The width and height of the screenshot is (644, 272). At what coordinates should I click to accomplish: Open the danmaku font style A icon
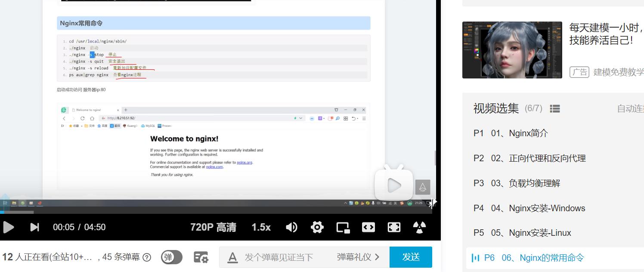coord(232,257)
